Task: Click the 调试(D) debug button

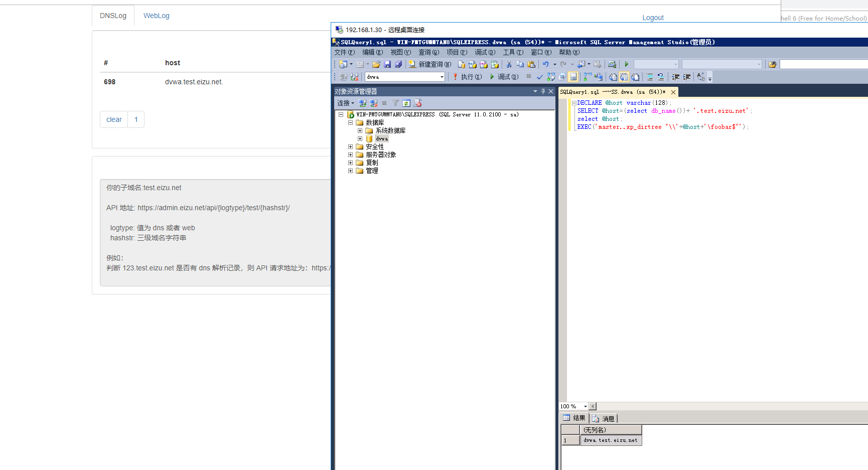Action: [504, 77]
